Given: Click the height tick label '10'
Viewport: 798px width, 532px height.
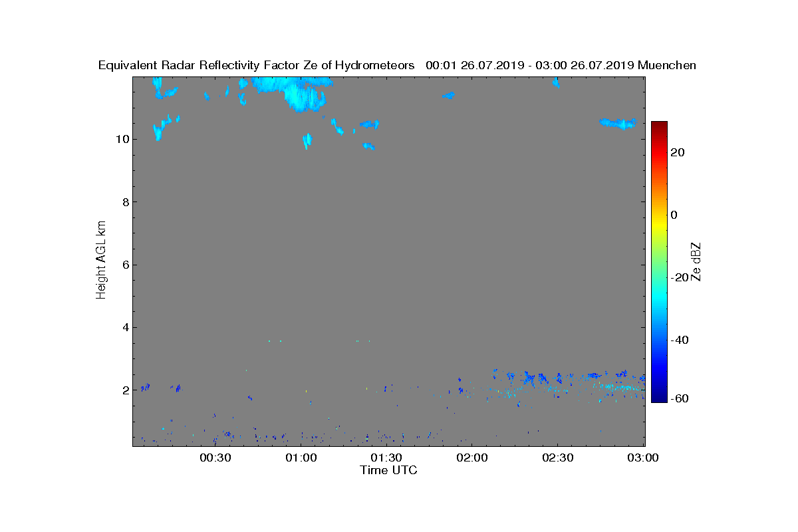Looking at the screenshot, I should (122, 139).
